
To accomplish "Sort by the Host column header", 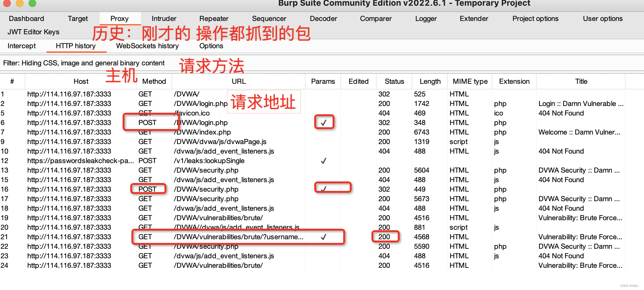I will click(81, 82).
